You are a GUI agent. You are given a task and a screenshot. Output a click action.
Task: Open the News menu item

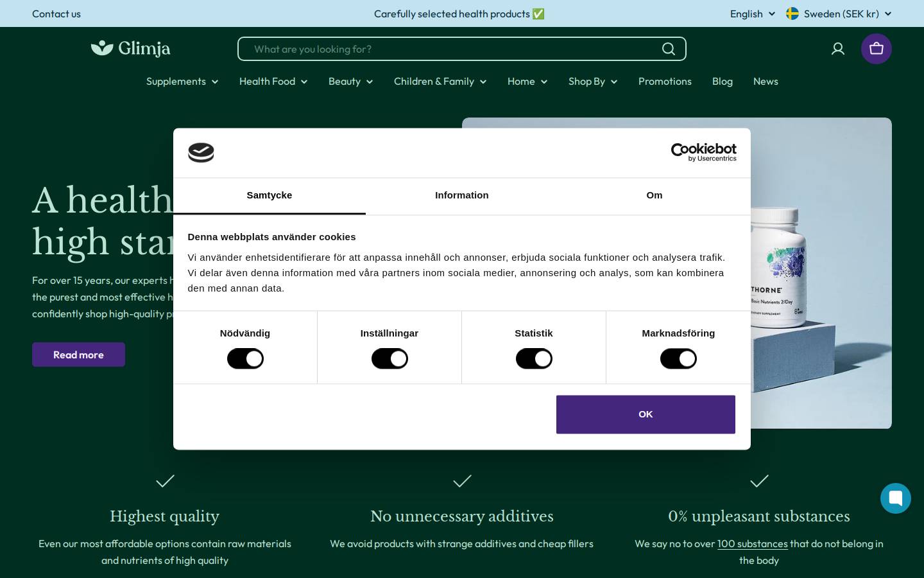766,82
